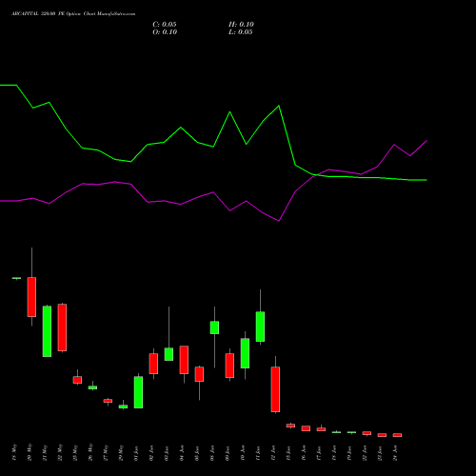Click the '04 Jun' date axis label

point(182,453)
